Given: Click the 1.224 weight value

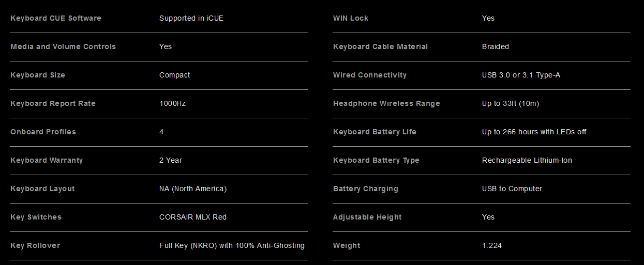Looking at the screenshot, I should tap(492, 245).
